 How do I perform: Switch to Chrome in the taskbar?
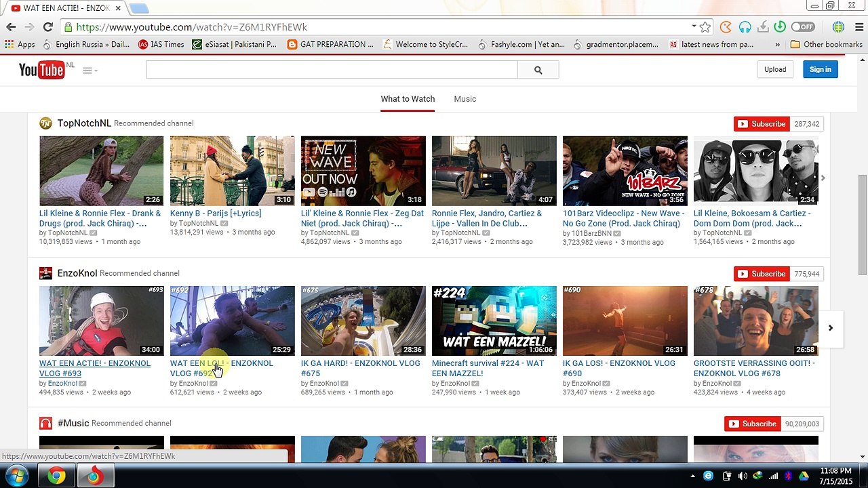tap(56, 476)
